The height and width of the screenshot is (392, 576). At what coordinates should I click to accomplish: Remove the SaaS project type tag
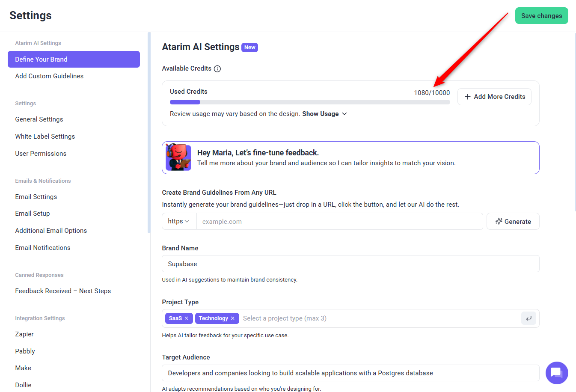point(187,318)
